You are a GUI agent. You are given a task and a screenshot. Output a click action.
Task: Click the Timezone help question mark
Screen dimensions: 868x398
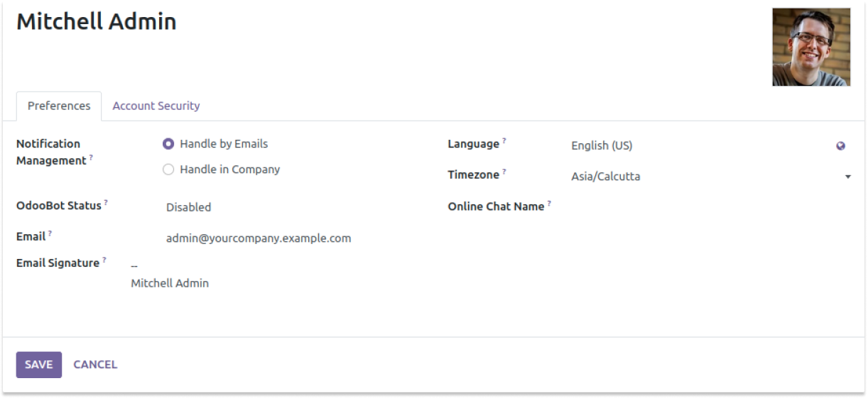504,171
